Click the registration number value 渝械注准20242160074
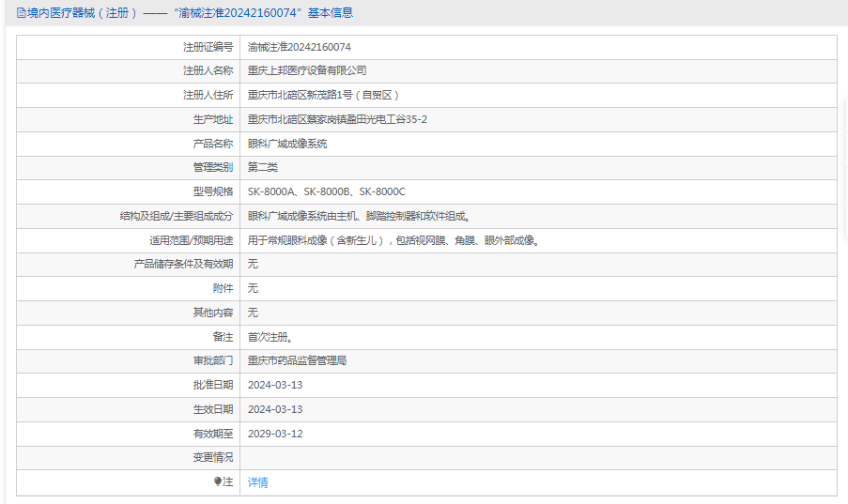Screen dimensions: 848x504 tap(300, 47)
